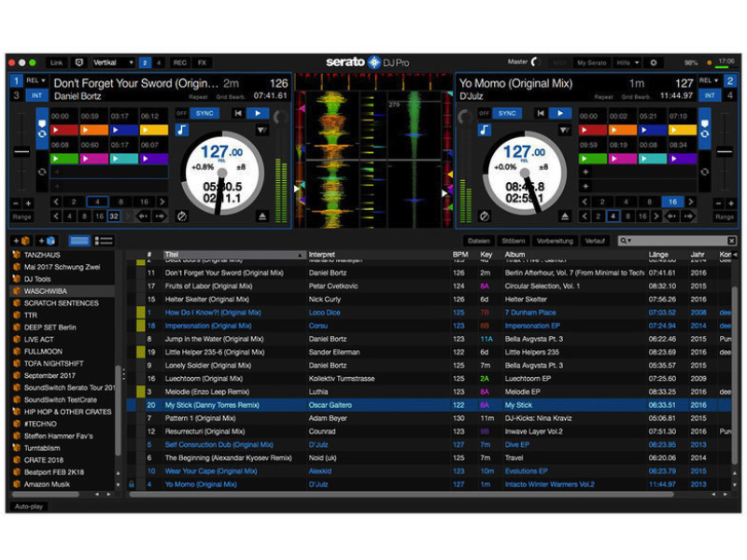Toggle the REC panel
747x560 pixels.
click(180, 63)
